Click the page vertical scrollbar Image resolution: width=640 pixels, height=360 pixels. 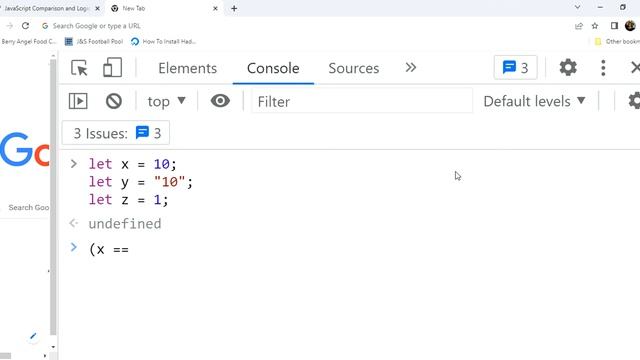53,197
